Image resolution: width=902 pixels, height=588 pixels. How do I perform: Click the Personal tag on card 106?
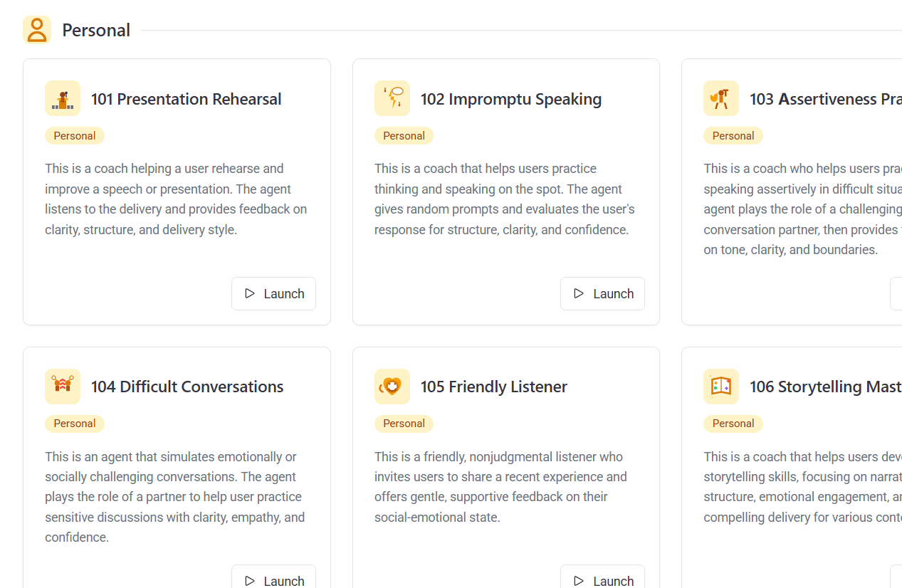pos(733,424)
